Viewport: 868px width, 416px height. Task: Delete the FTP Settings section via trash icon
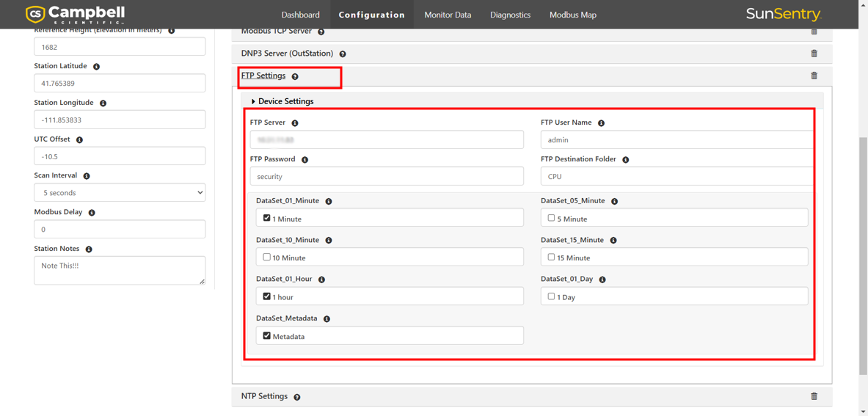click(x=814, y=76)
